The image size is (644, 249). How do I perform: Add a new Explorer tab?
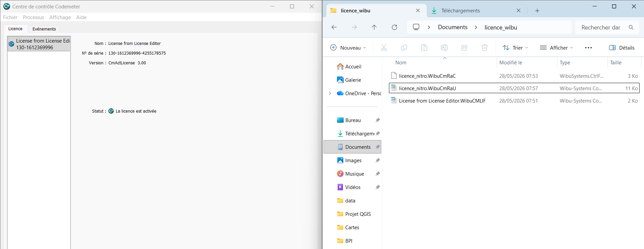537,11
